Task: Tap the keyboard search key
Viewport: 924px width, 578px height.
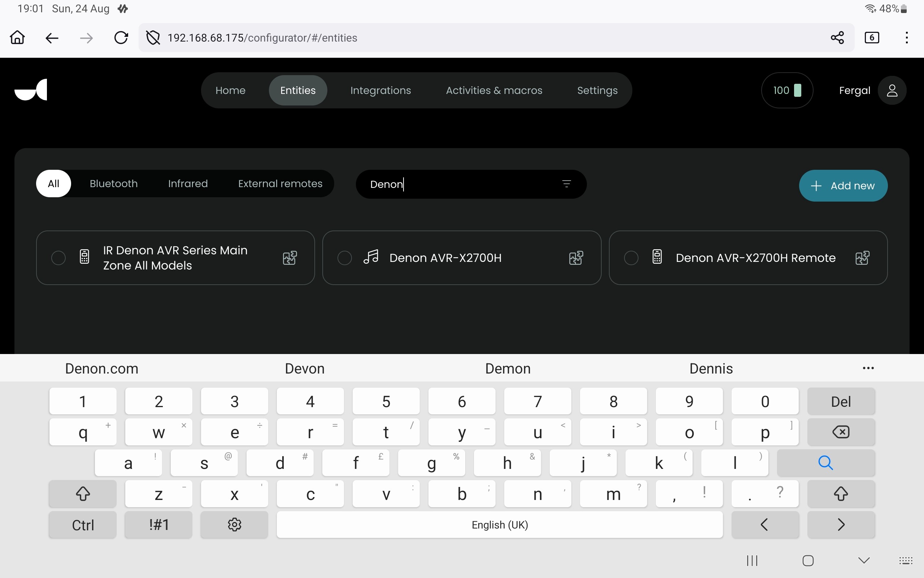Action: click(x=825, y=462)
